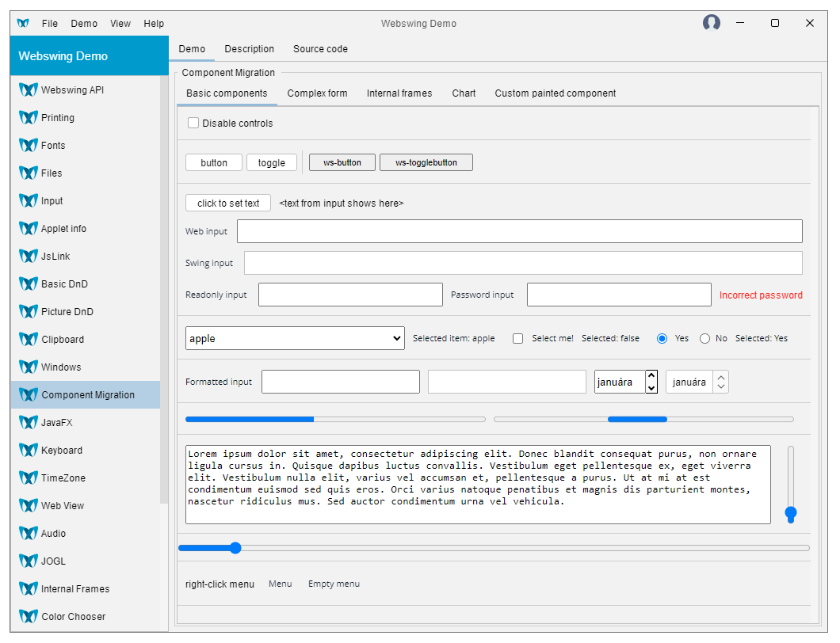Click the Webswing logo in title bar
The height and width of the screenshot is (643, 840).
(x=23, y=23)
